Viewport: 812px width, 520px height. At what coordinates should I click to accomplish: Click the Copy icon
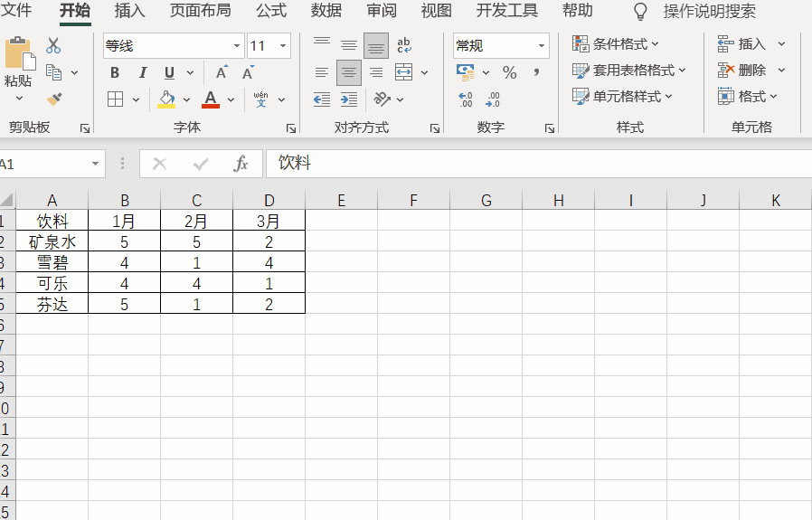pyautogui.click(x=53, y=72)
